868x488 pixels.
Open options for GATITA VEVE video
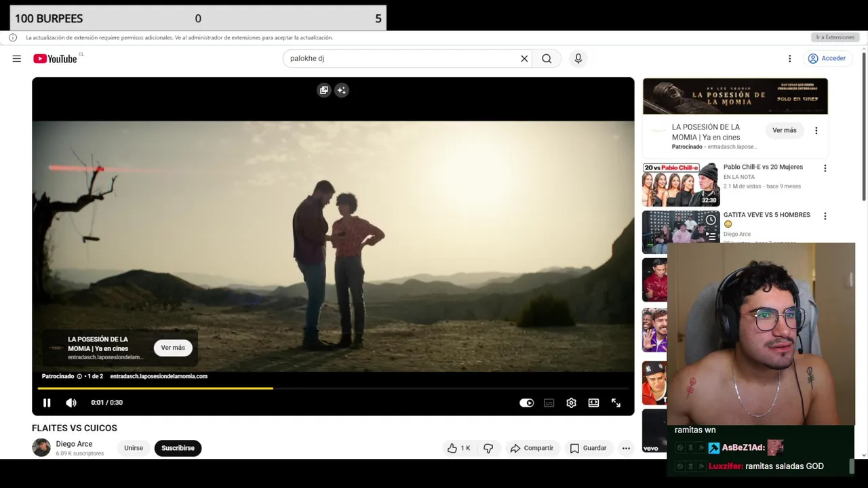[x=825, y=216]
